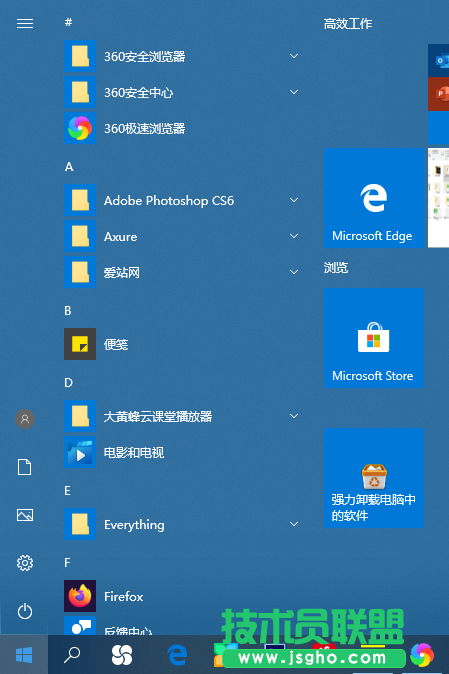Click the Power icon in sidebar

point(25,611)
